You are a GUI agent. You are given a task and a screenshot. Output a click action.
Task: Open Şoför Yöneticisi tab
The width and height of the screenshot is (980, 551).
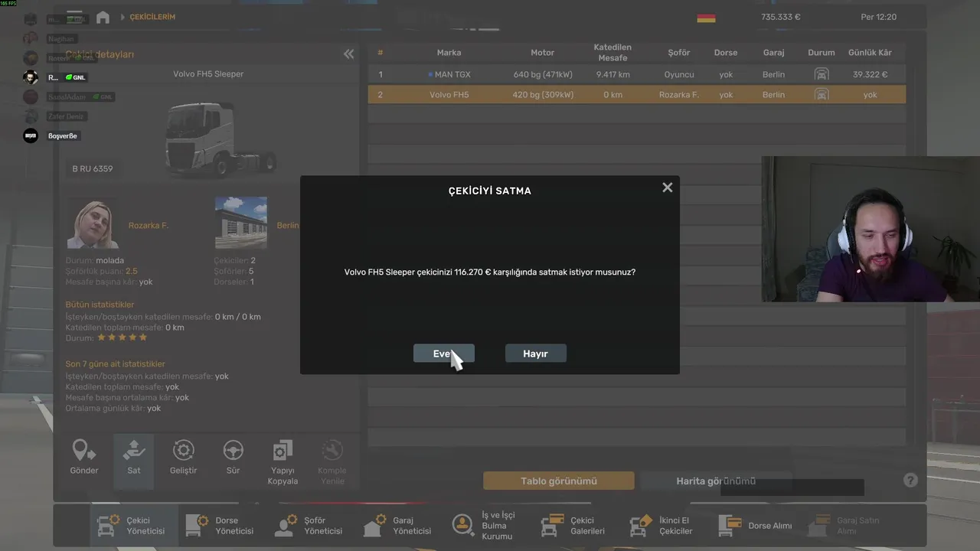(x=312, y=526)
